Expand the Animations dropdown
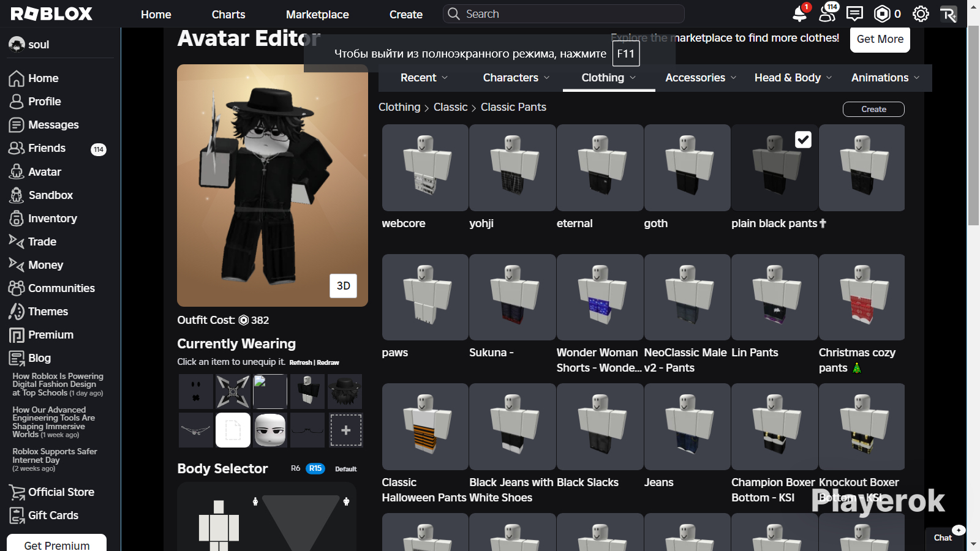 (x=886, y=78)
